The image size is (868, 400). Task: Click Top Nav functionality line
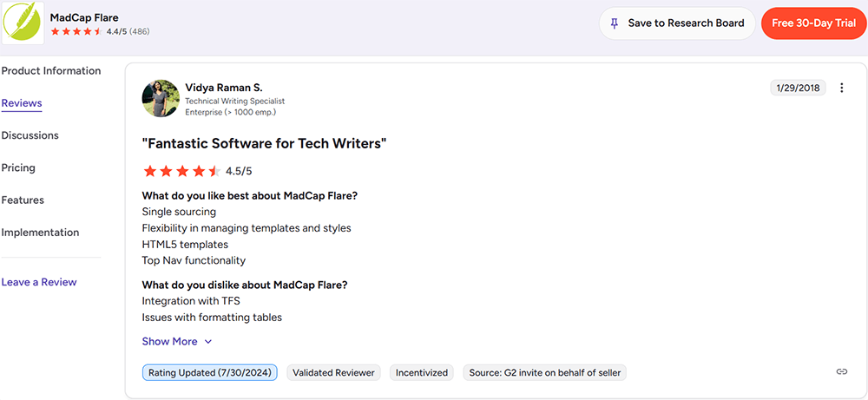tap(194, 260)
